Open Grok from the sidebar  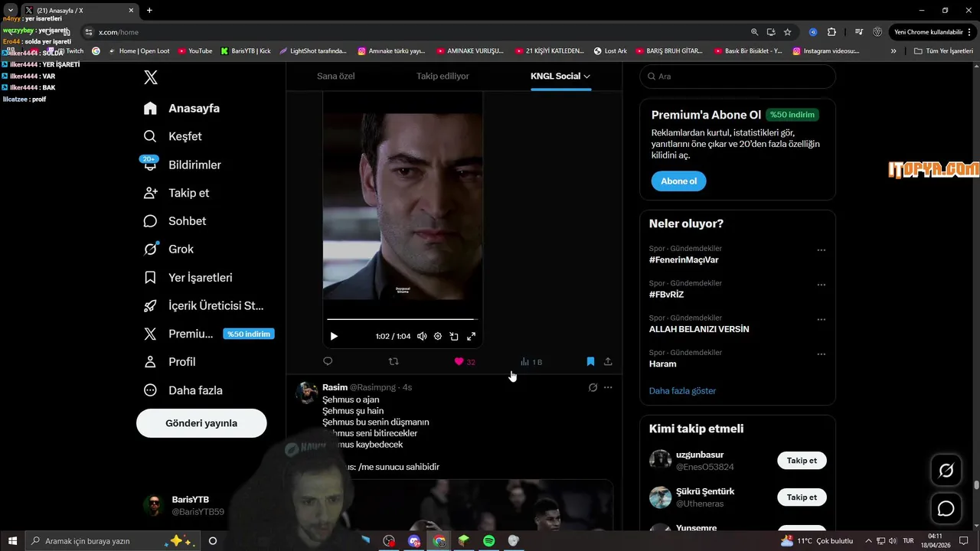[x=168, y=249]
